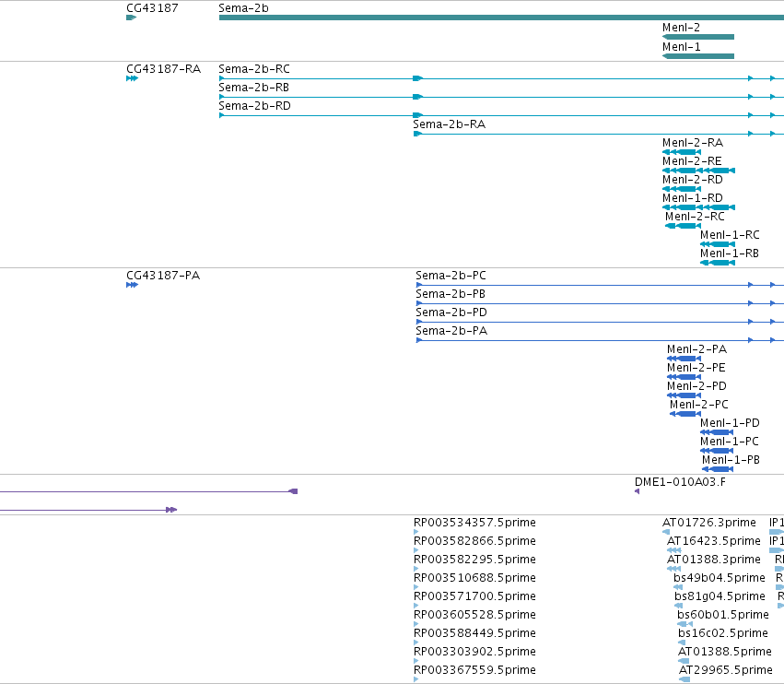The width and height of the screenshot is (784, 684).
Task: Click the Menl-2-RE transcript glyph
Action: pos(698,171)
